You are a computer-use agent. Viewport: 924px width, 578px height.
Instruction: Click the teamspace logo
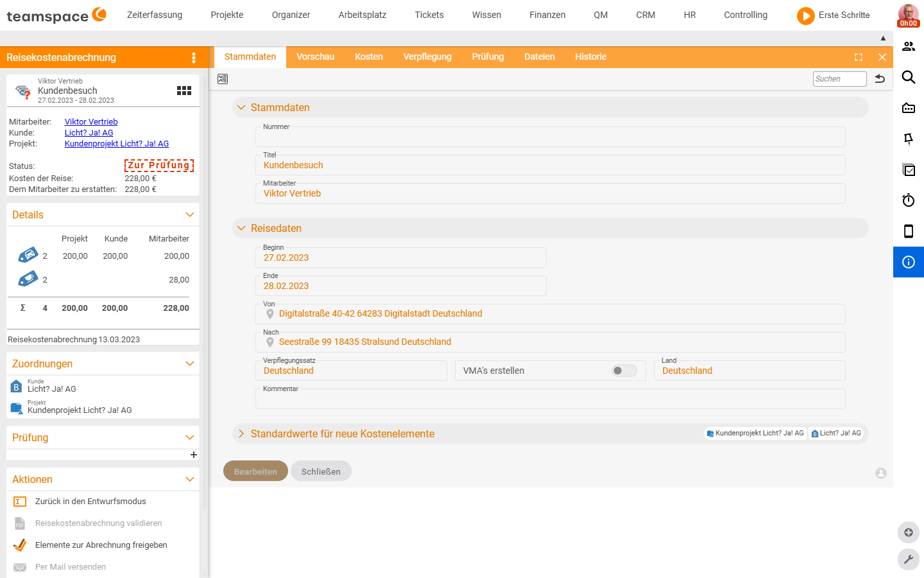pos(56,15)
